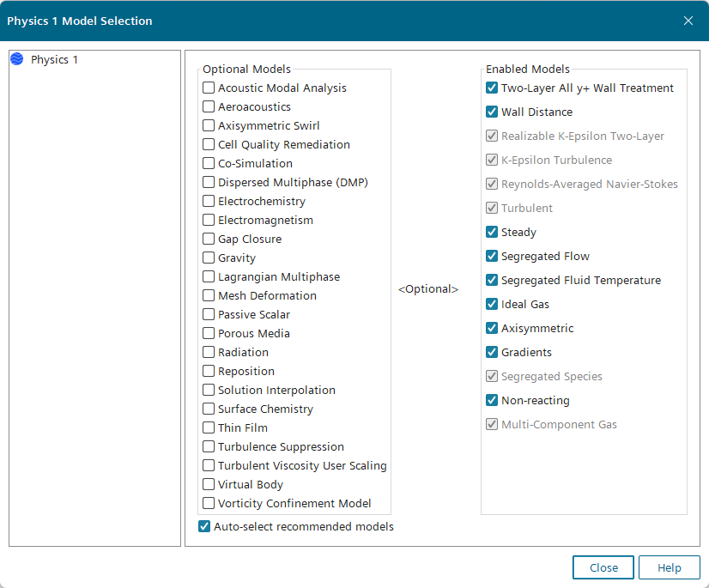
Task: Click the Physics 1 continuum icon
Action: [x=16, y=59]
